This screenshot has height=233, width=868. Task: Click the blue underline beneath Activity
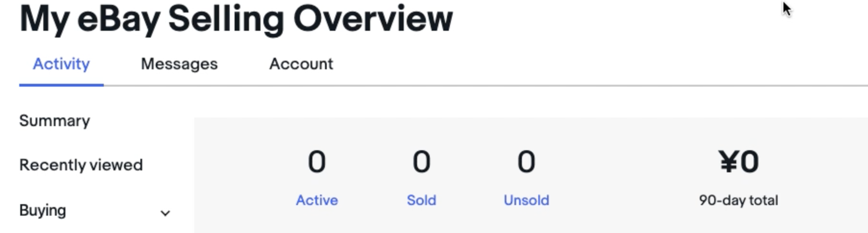coord(61,85)
